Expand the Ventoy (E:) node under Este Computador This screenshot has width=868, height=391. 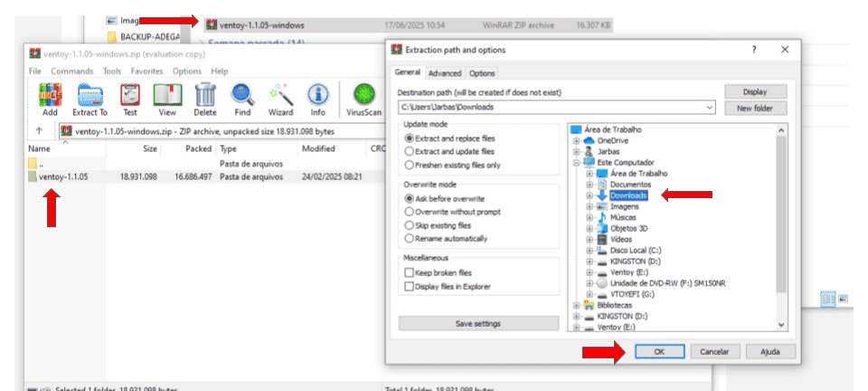[x=590, y=272]
